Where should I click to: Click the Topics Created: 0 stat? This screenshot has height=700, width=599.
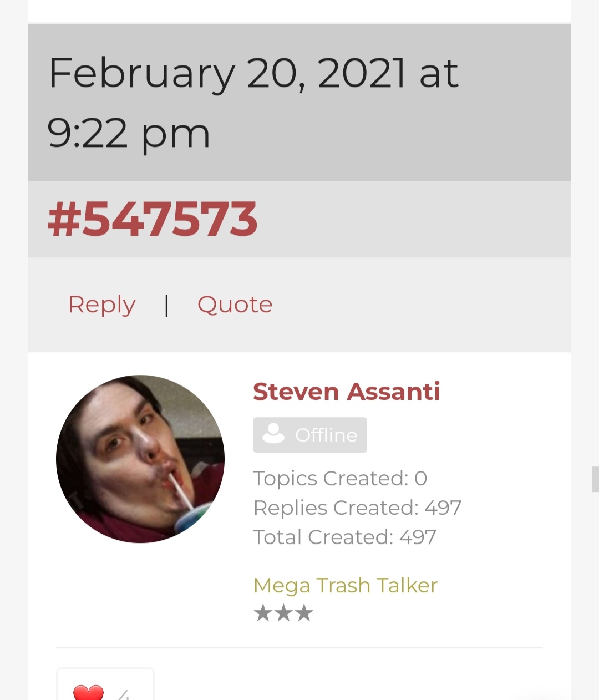[x=340, y=478]
